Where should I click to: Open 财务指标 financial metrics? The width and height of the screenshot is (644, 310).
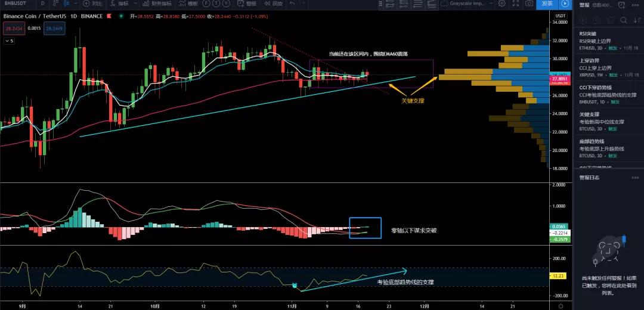pos(157,4)
